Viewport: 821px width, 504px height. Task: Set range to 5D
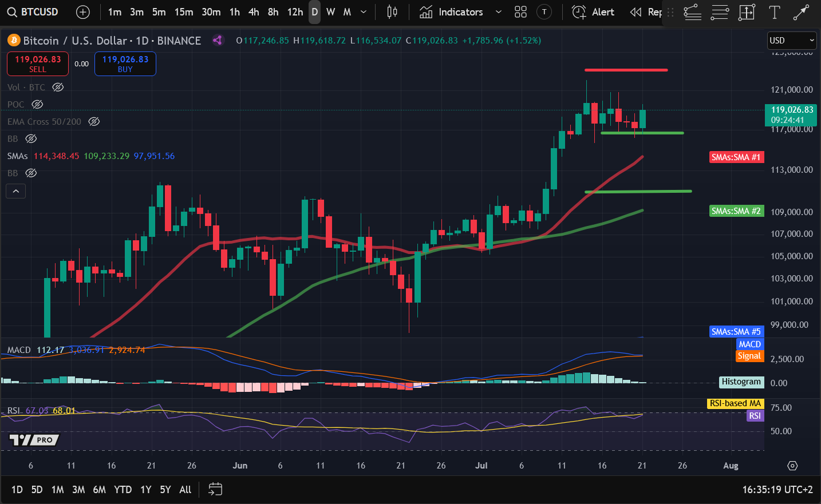click(37, 490)
